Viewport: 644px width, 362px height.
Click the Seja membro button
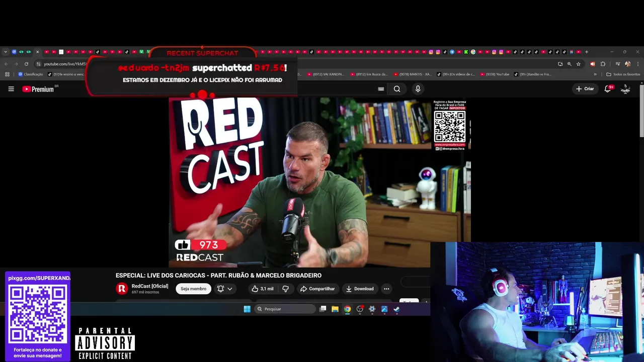193,289
